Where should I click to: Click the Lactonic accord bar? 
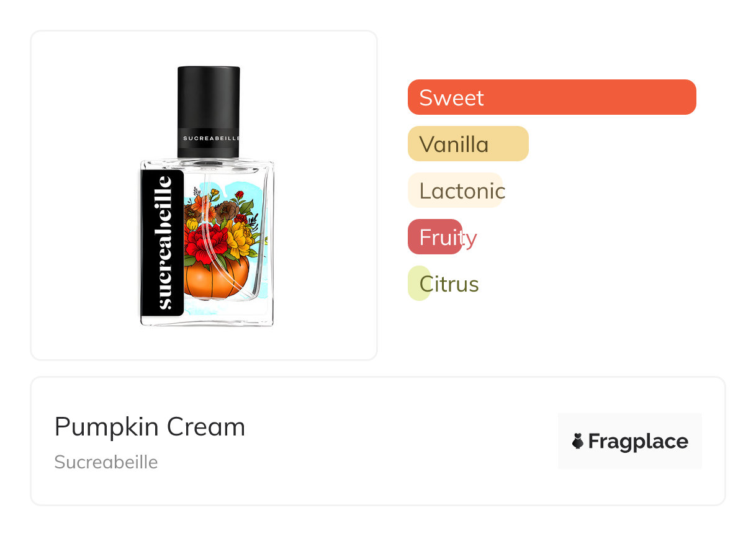pos(454,190)
